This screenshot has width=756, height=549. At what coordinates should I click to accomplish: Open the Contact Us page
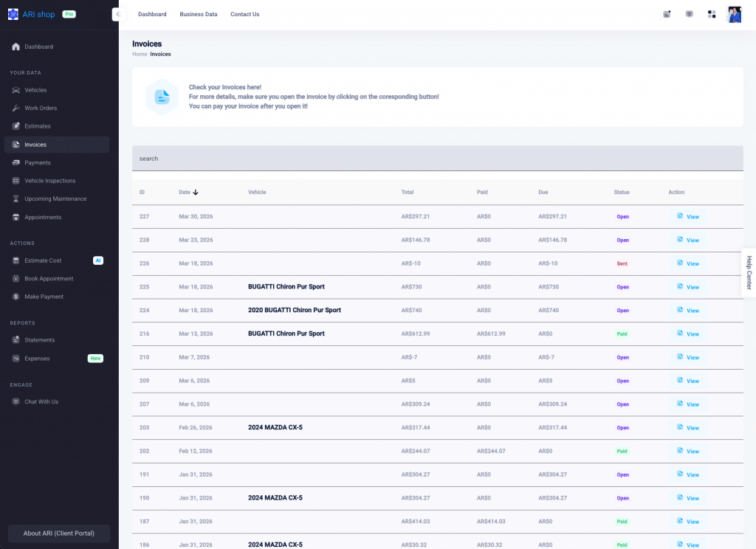244,14
